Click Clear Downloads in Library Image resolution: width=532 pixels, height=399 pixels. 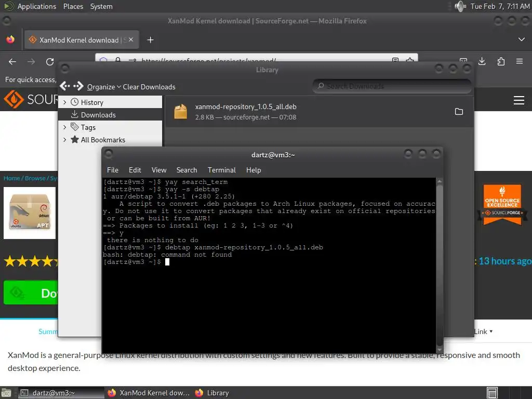point(149,87)
